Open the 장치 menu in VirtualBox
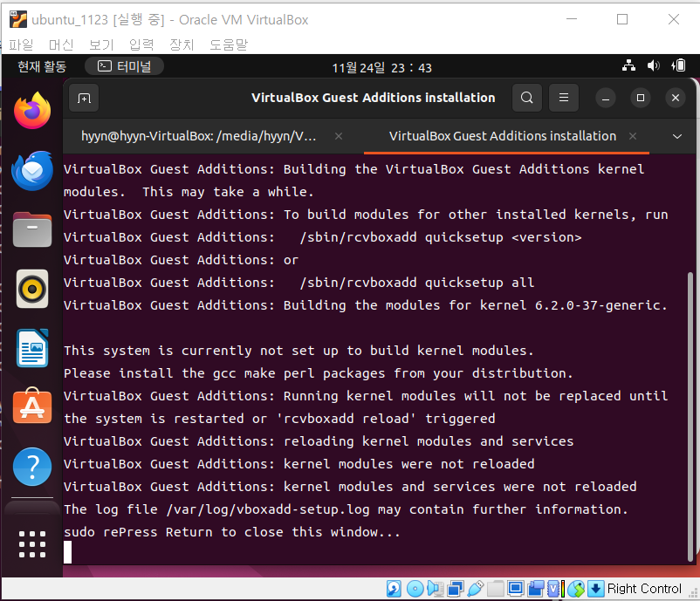The height and width of the screenshot is (601, 700). pyautogui.click(x=182, y=44)
